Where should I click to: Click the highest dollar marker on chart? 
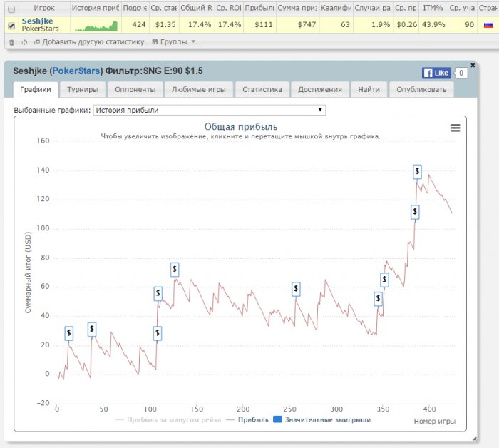pyautogui.click(x=417, y=171)
